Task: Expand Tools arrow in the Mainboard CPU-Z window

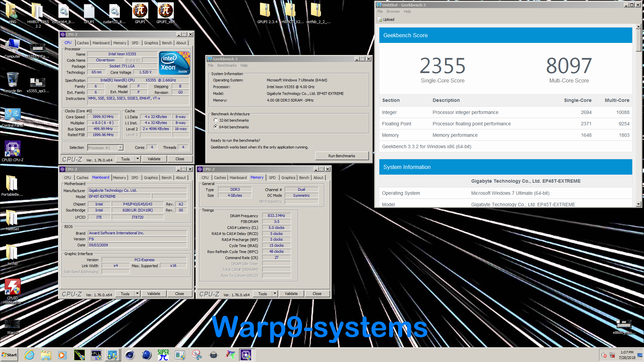Action: coord(137,294)
